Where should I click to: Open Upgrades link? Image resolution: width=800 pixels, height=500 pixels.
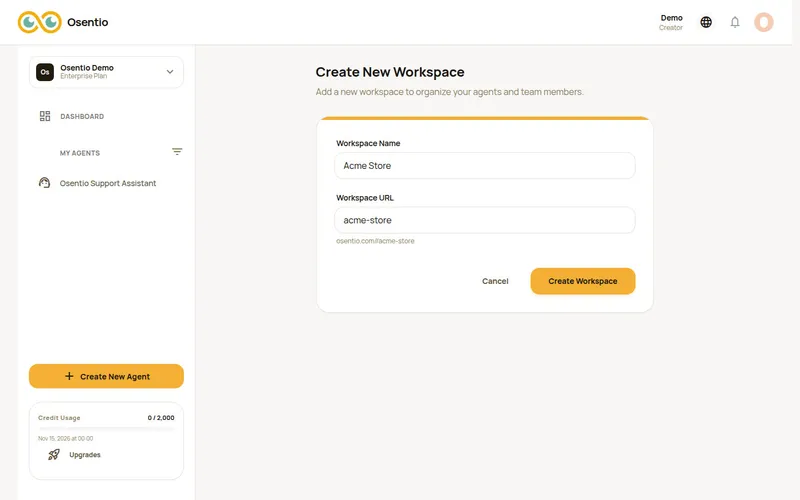pyautogui.click(x=85, y=455)
